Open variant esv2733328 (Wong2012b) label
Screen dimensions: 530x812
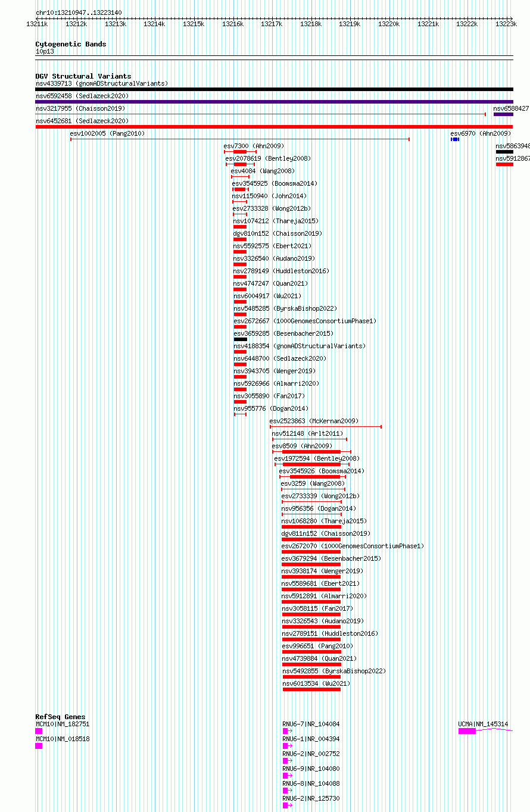pos(272,208)
